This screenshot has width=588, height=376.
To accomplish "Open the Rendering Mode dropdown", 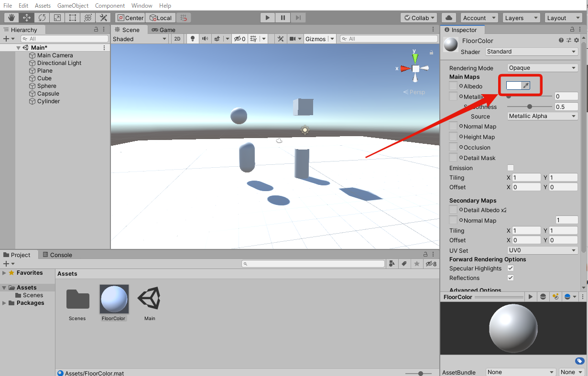I will [x=542, y=68].
